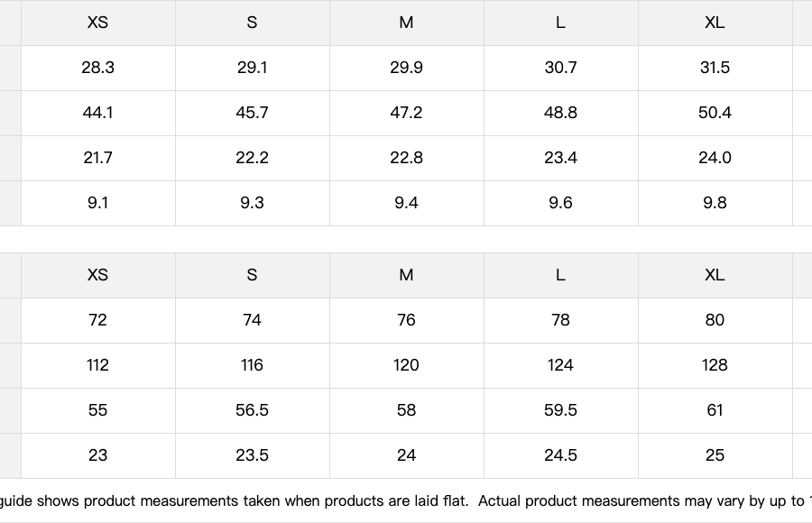Screen dimensions: 812x523
Task: Select the 56.5 measurement cell
Action: pyautogui.click(x=253, y=410)
